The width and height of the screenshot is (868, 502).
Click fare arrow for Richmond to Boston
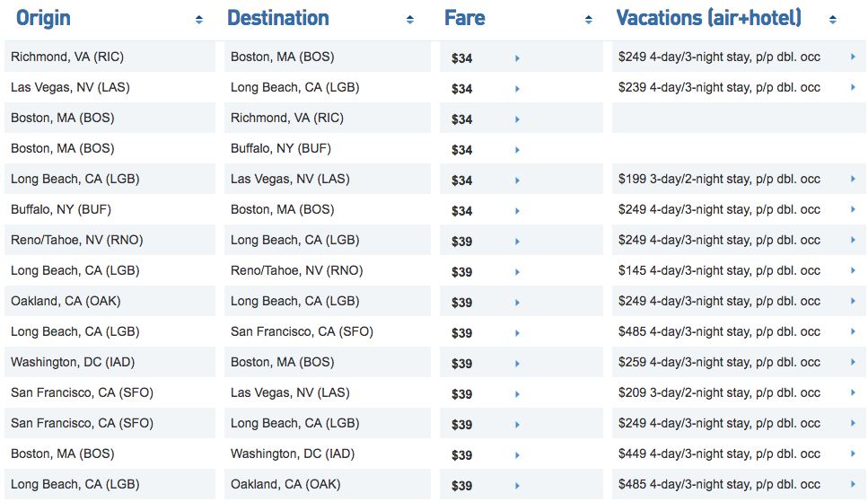[x=518, y=58]
